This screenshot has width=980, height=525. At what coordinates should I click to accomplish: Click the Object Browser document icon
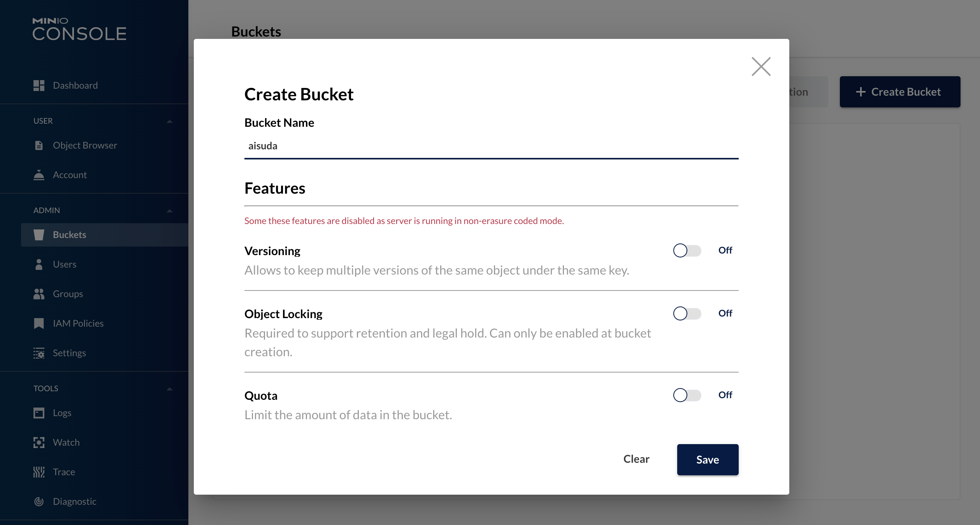tap(39, 145)
